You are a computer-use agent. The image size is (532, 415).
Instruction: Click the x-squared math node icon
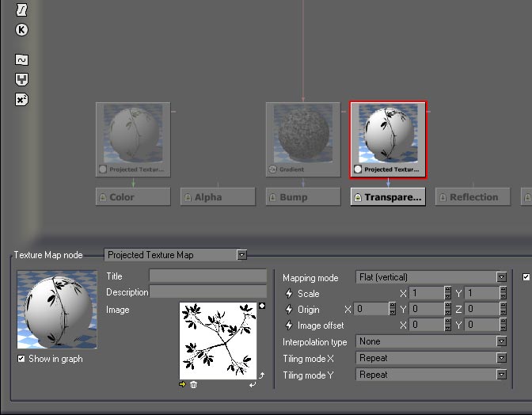pos(21,100)
